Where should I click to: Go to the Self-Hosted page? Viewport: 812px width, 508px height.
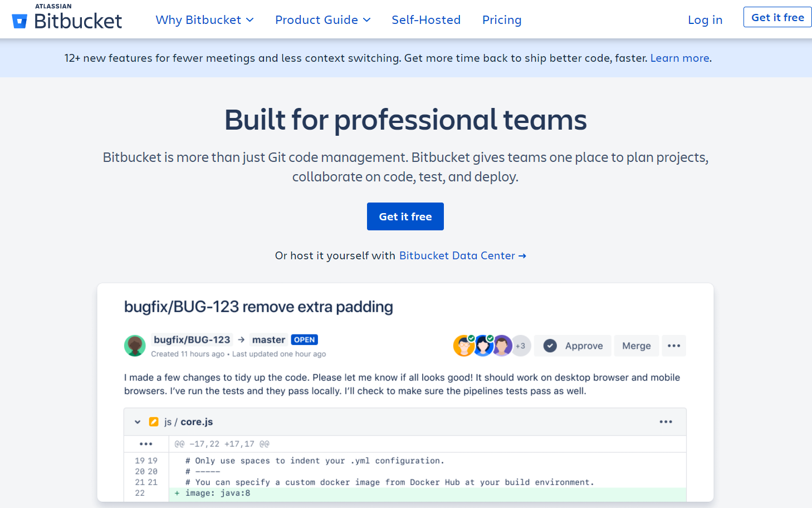pyautogui.click(x=426, y=20)
